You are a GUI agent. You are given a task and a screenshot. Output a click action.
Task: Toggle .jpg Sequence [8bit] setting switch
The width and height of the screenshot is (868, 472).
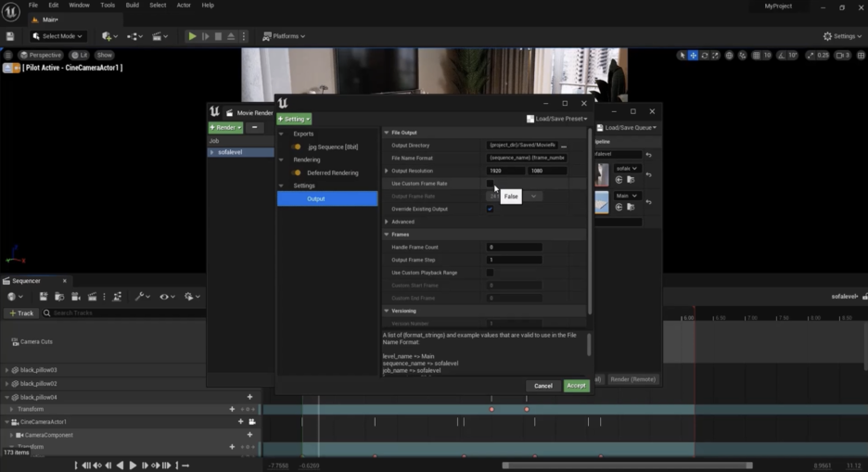pos(297,147)
